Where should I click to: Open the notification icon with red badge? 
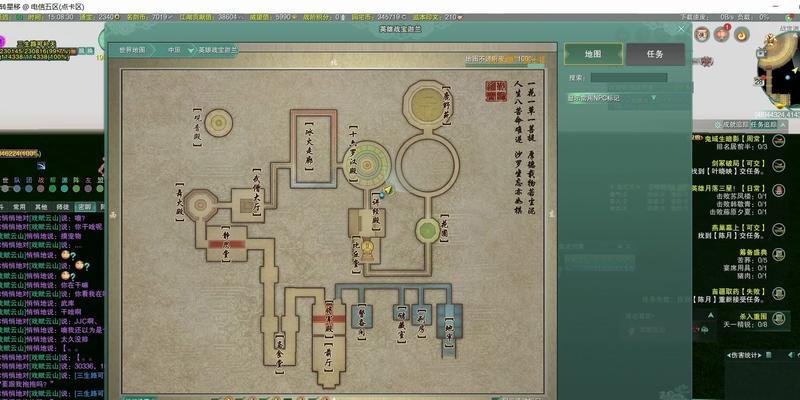(722, 34)
